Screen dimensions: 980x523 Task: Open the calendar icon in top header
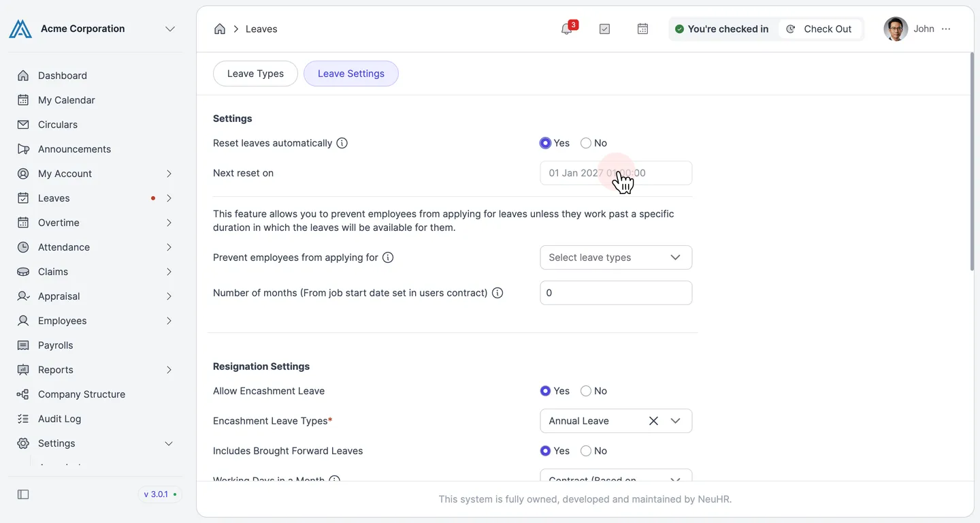click(x=642, y=29)
